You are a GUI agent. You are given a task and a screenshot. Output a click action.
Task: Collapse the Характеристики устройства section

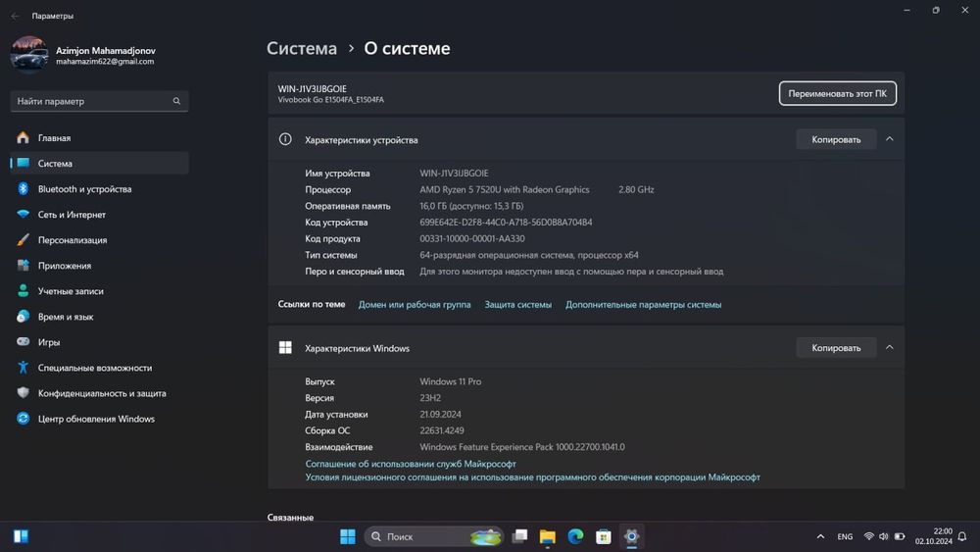click(x=890, y=139)
